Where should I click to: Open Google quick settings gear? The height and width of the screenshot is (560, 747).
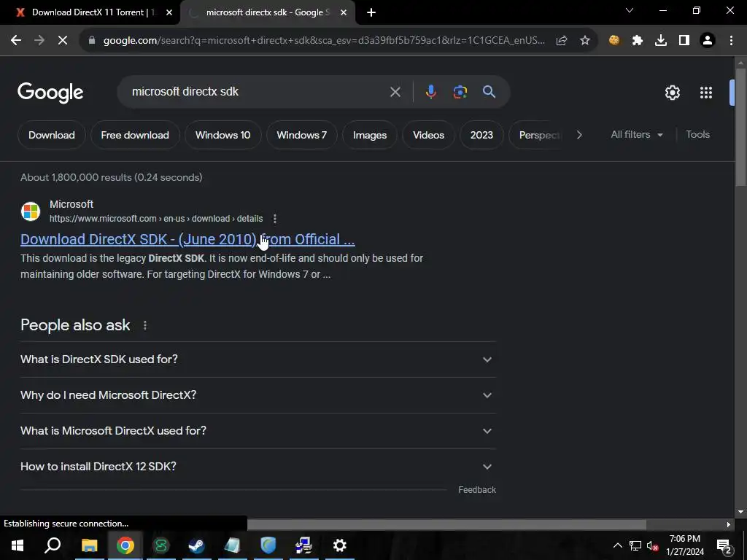tap(672, 93)
